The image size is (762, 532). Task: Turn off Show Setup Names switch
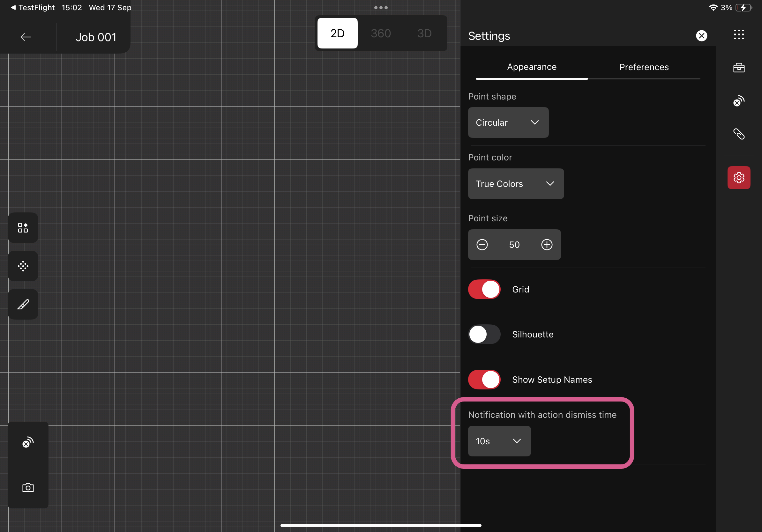484,380
